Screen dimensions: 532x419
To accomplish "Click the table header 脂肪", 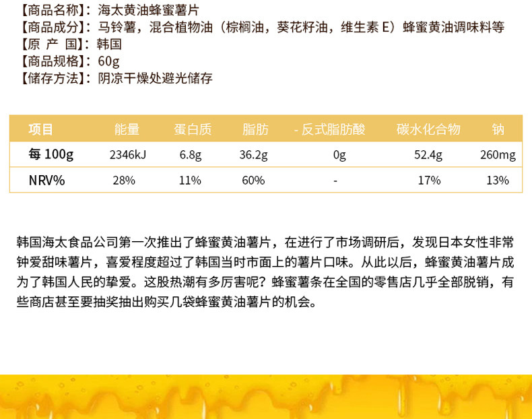I will pos(255,129).
